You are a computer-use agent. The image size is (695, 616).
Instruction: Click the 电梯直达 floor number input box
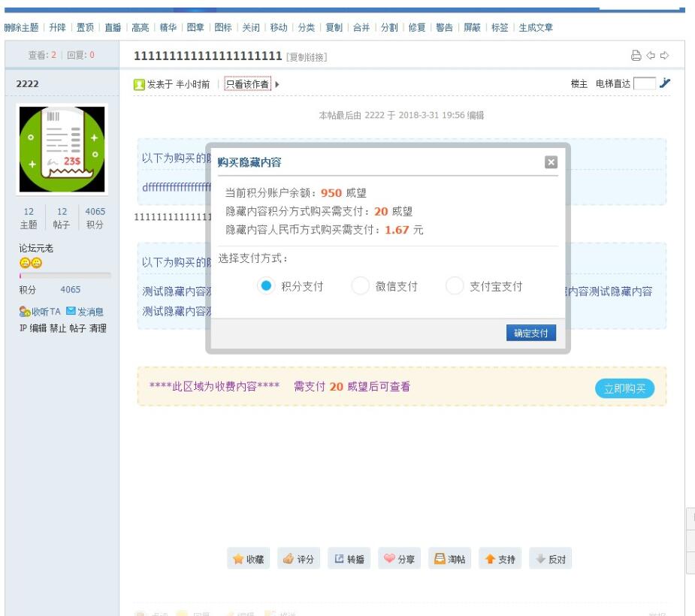point(644,83)
